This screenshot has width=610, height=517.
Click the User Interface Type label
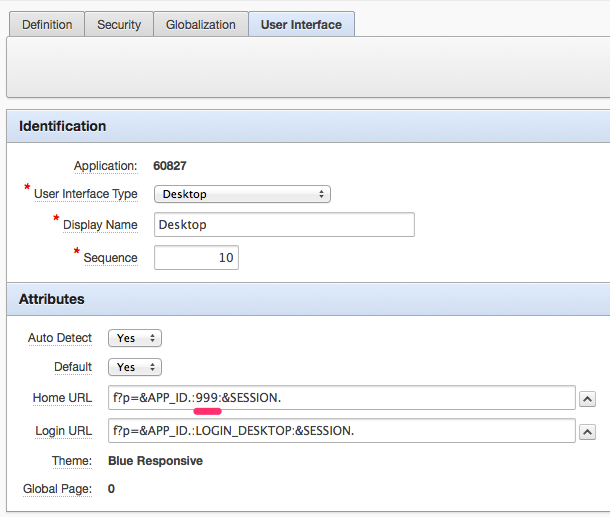click(x=85, y=194)
